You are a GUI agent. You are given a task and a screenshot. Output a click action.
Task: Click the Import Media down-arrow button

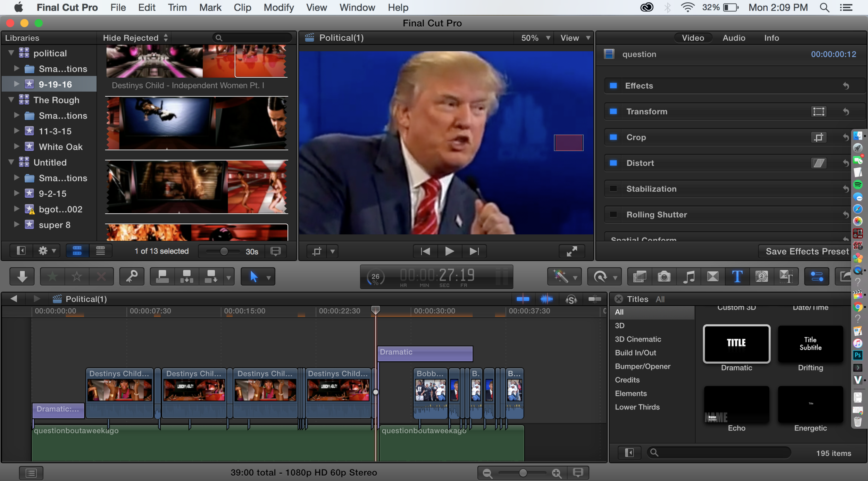pos(22,277)
